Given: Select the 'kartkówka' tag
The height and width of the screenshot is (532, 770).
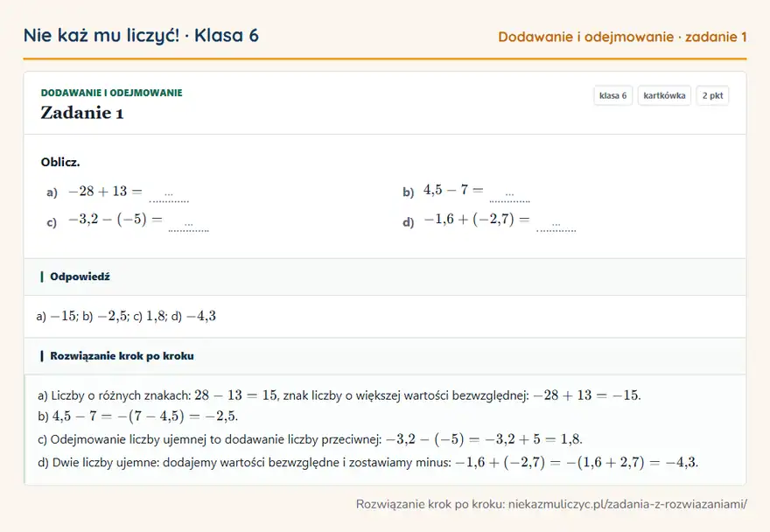Looking at the screenshot, I should tap(664, 95).
